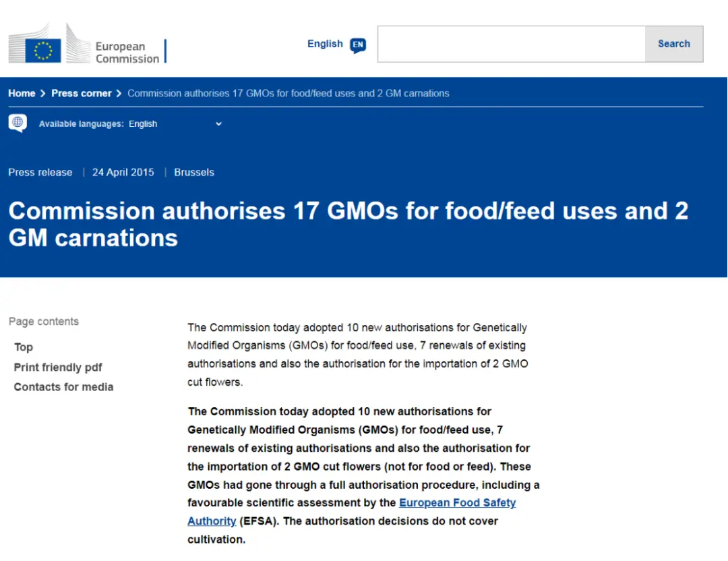This screenshot has width=728, height=561.
Task: Click the chevron after Press corner breadcrumb
Action: (x=119, y=94)
